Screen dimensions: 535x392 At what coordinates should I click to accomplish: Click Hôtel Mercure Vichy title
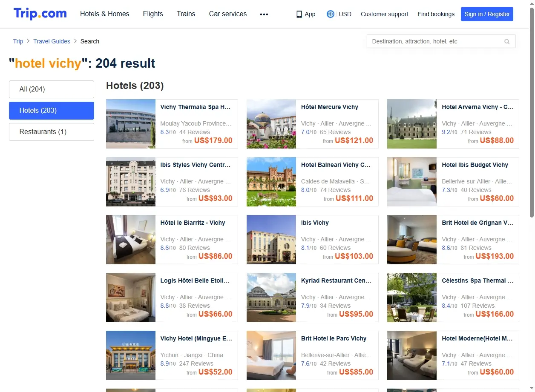coord(330,107)
